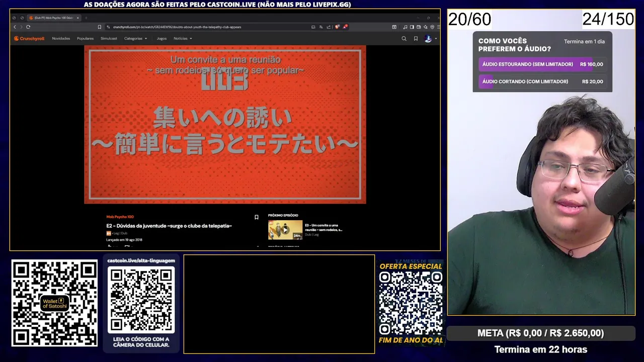Expand the Notícias dropdown
644x362 pixels.
[183, 39]
